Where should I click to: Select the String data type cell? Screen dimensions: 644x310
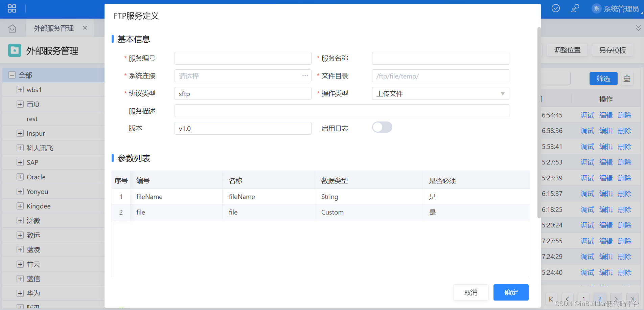[x=369, y=197]
